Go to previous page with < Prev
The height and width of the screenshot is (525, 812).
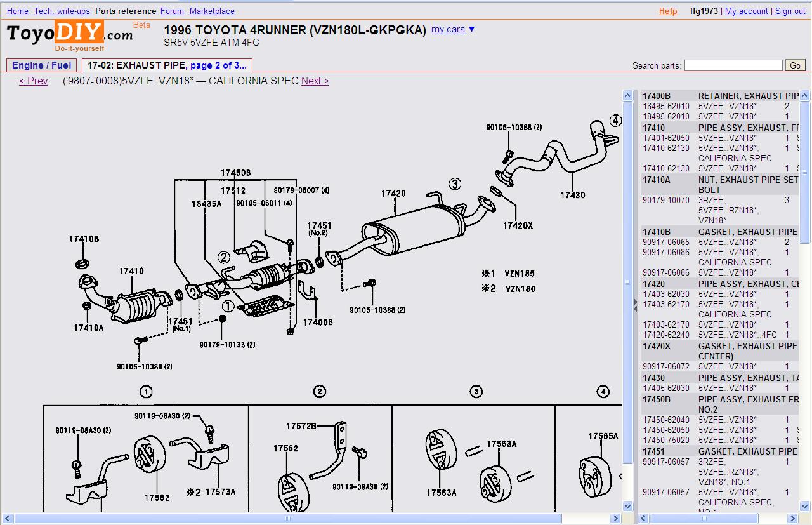click(x=34, y=81)
